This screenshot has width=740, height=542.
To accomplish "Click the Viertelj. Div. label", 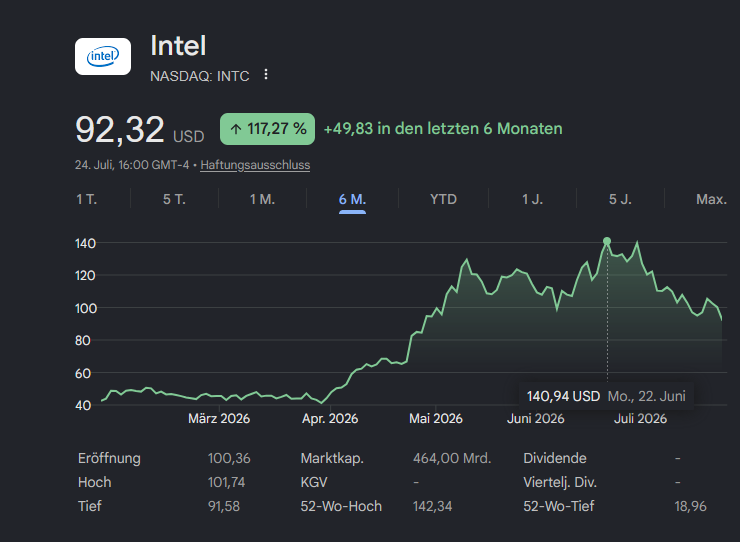I will (560, 483).
